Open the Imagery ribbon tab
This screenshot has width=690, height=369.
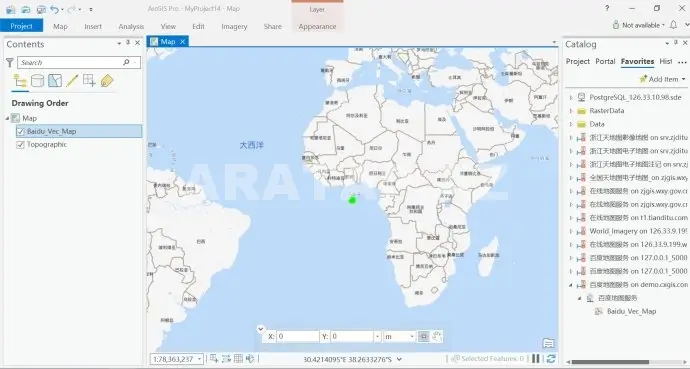click(234, 26)
